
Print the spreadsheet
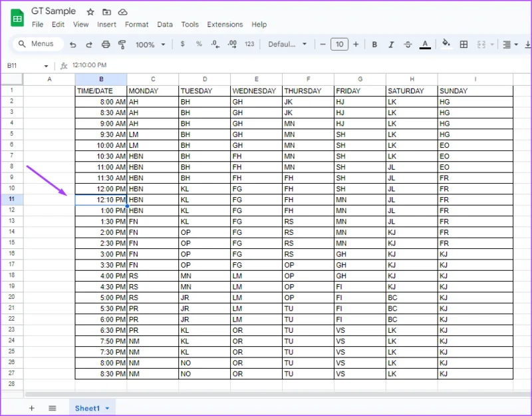106,45
